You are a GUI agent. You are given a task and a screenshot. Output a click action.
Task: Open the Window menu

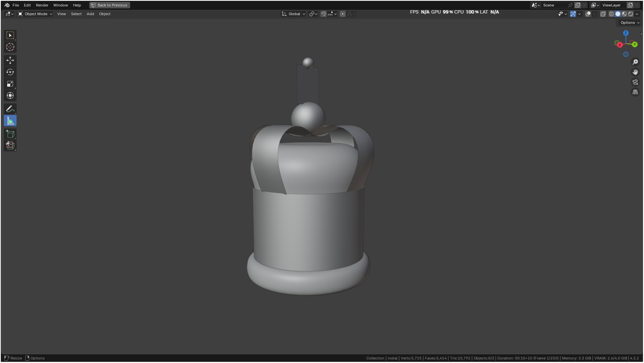pyautogui.click(x=61, y=5)
